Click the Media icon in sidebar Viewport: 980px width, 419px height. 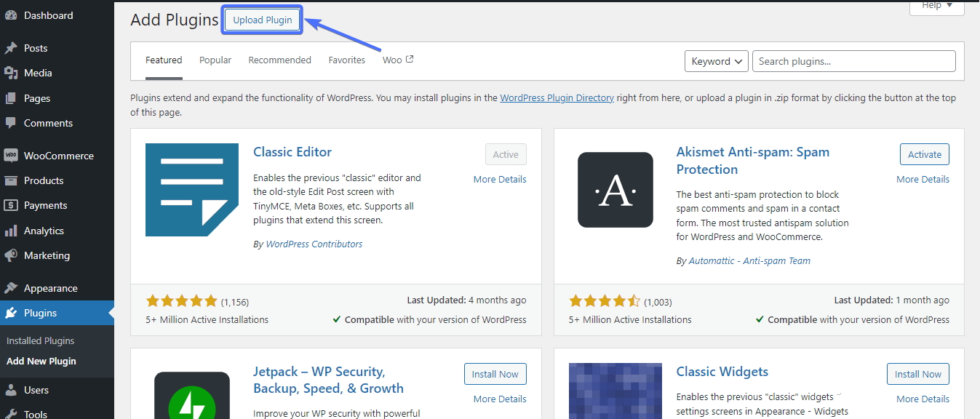point(11,73)
